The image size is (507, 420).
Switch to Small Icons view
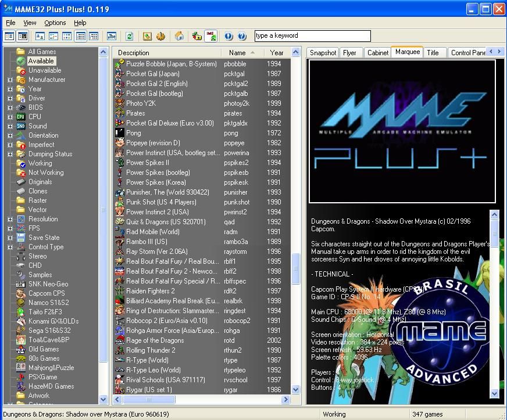tap(53, 36)
